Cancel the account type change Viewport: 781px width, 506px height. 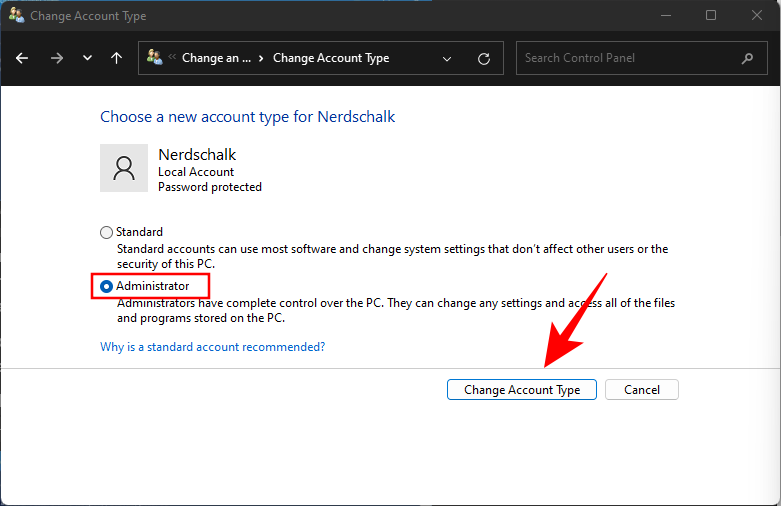pos(641,390)
